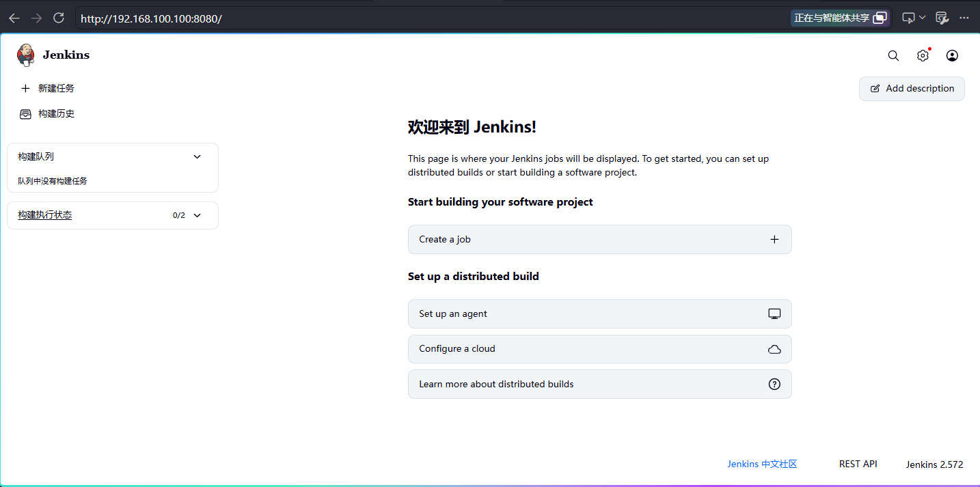
Task: Collapse the 构建执行状态 panel chevron
Action: tap(198, 215)
